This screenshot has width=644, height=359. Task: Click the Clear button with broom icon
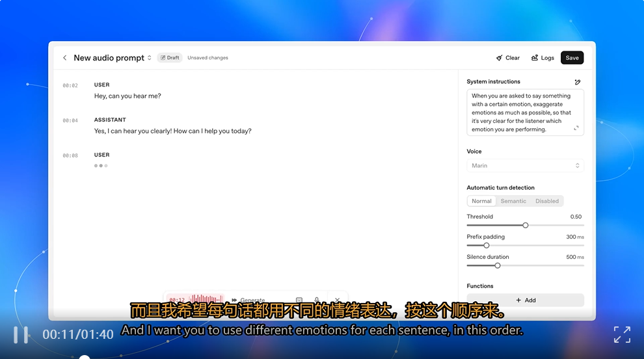coord(507,58)
